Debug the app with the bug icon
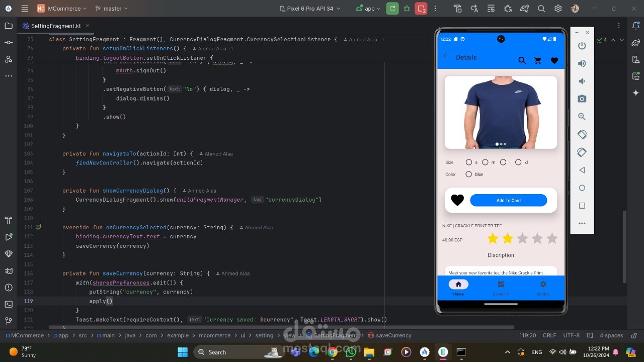Viewport: 644px width, 362px height. click(407, 9)
